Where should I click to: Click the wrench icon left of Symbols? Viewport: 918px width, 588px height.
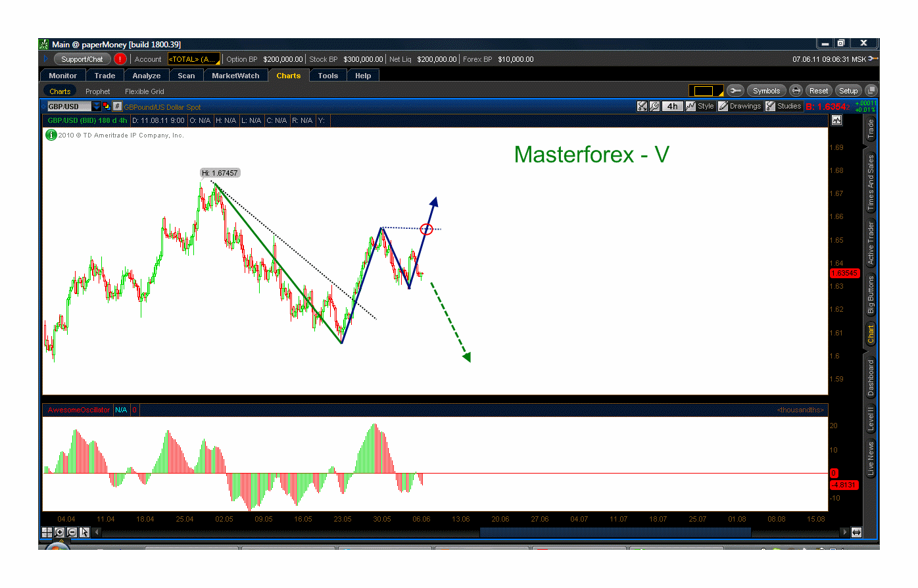(735, 91)
